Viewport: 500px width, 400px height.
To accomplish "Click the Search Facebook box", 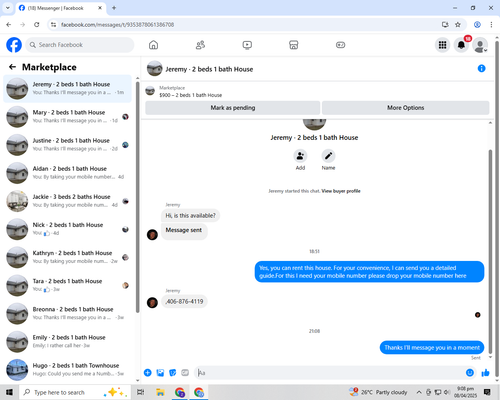I will [80, 45].
